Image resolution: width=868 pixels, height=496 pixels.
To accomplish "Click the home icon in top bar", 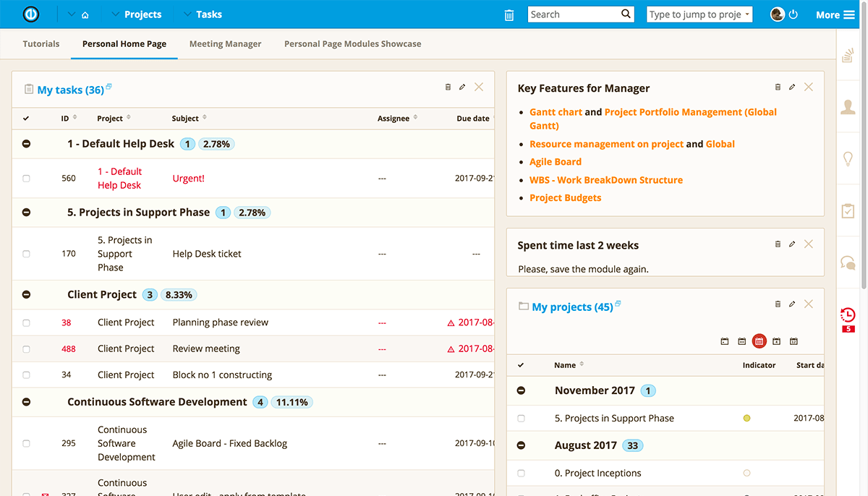I will (85, 14).
